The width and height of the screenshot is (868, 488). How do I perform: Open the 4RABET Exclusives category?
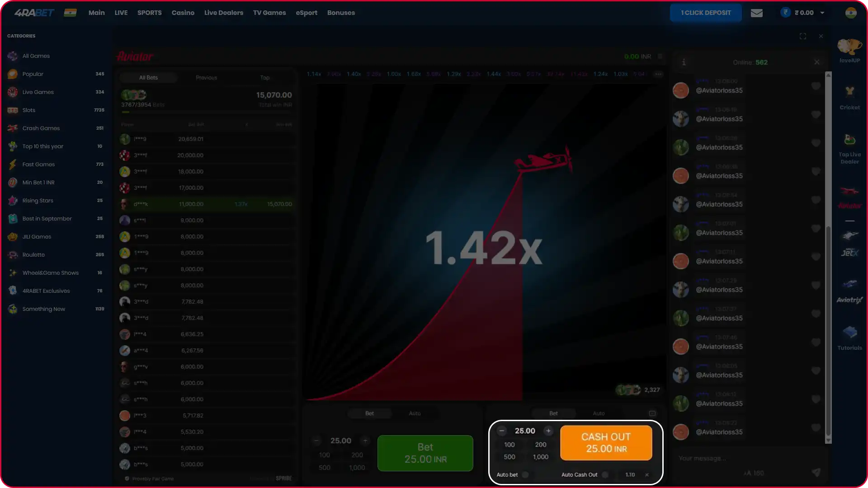(x=56, y=291)
